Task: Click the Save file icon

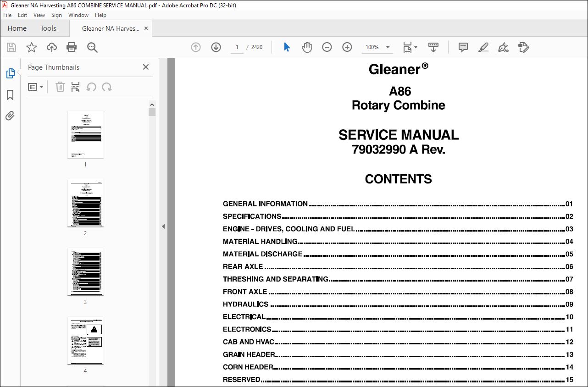Action: [11, 47]
